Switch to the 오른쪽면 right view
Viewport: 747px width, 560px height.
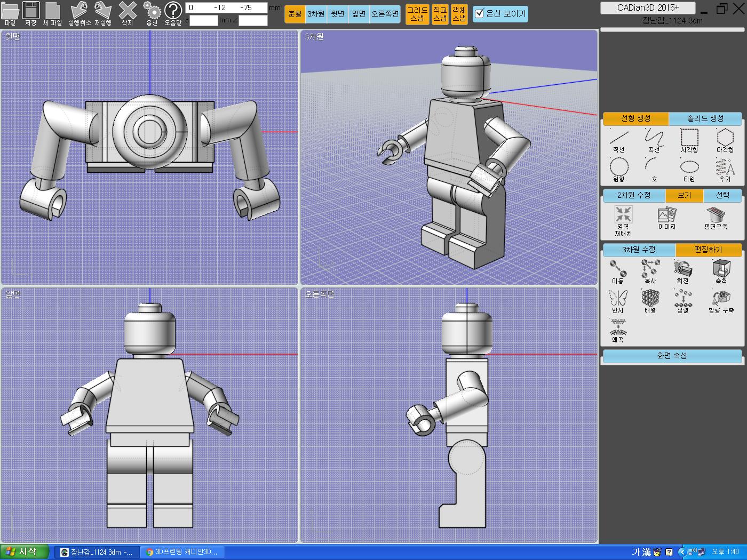click(385, 14)
